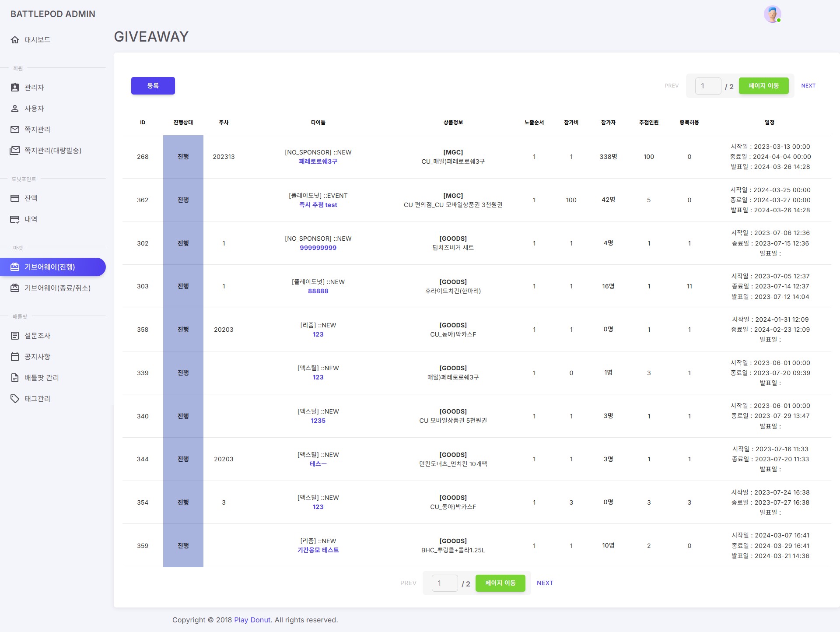Open 쪽지관리 via its envelope icon
Image resolution: width=840 pixels, height=632 pixels.
click(x=15, y=129)
